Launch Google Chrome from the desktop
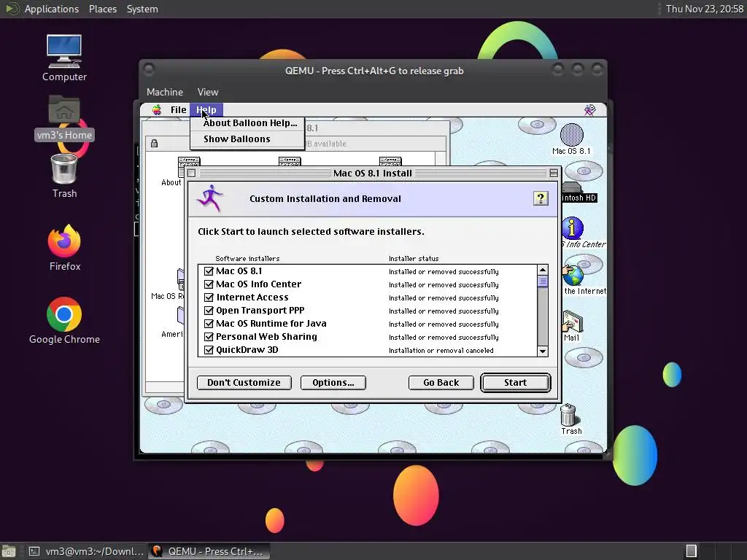The width and height of the screenshot is (747, 560). click(64, 314)
